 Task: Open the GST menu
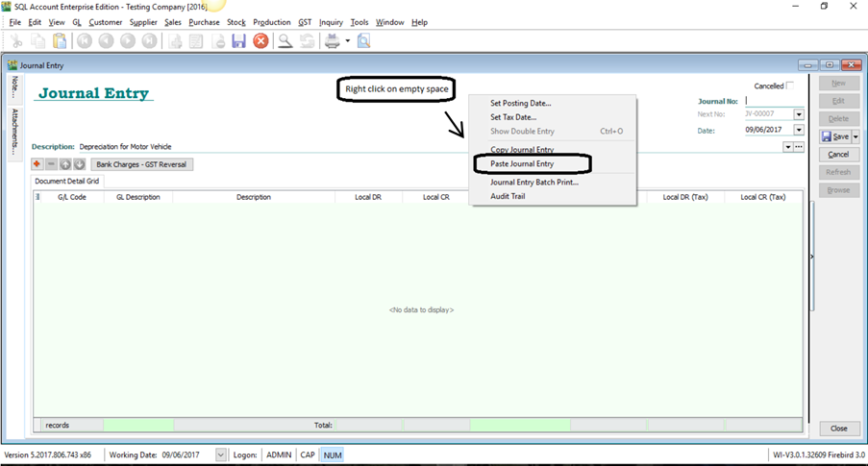(305, 22)
